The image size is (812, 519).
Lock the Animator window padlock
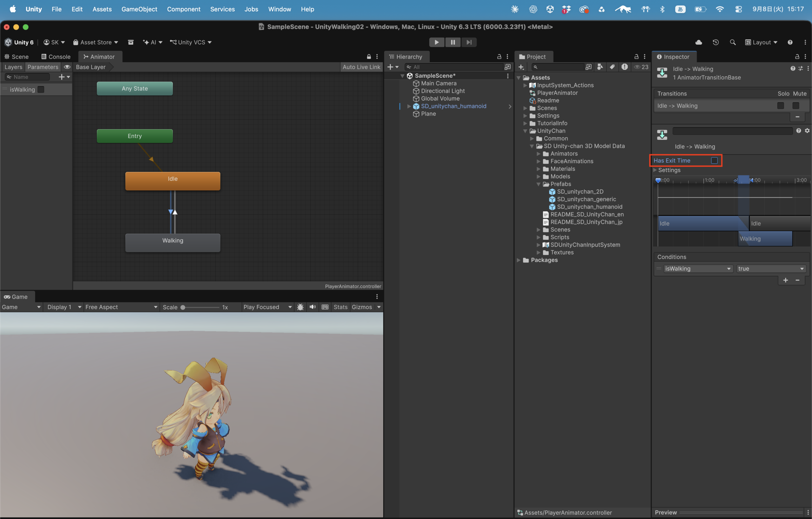369,57
